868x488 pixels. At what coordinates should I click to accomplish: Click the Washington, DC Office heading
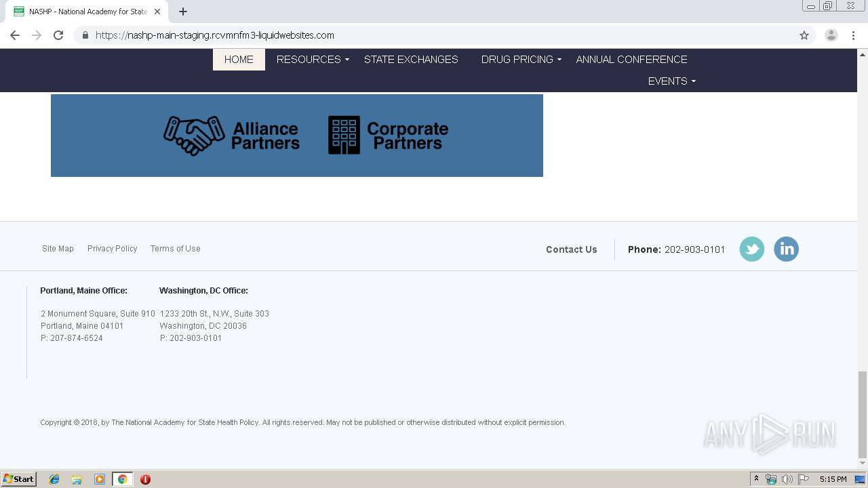[x=203, y=291]
